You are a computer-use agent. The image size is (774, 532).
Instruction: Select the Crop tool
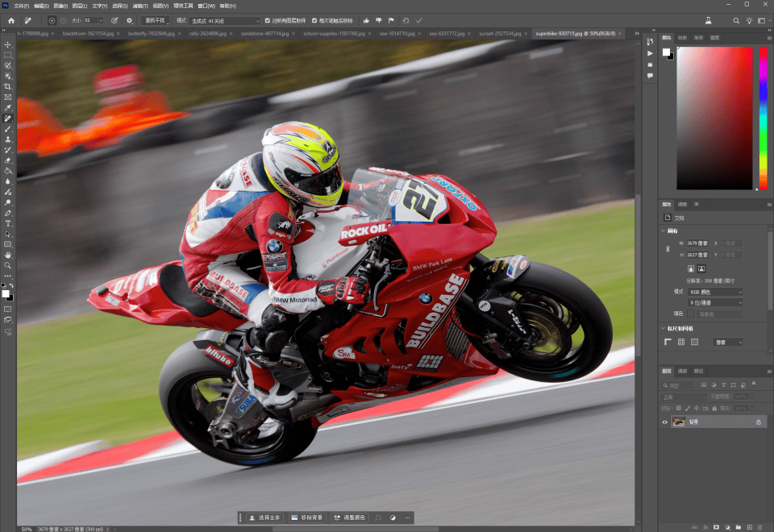(8, 86)
